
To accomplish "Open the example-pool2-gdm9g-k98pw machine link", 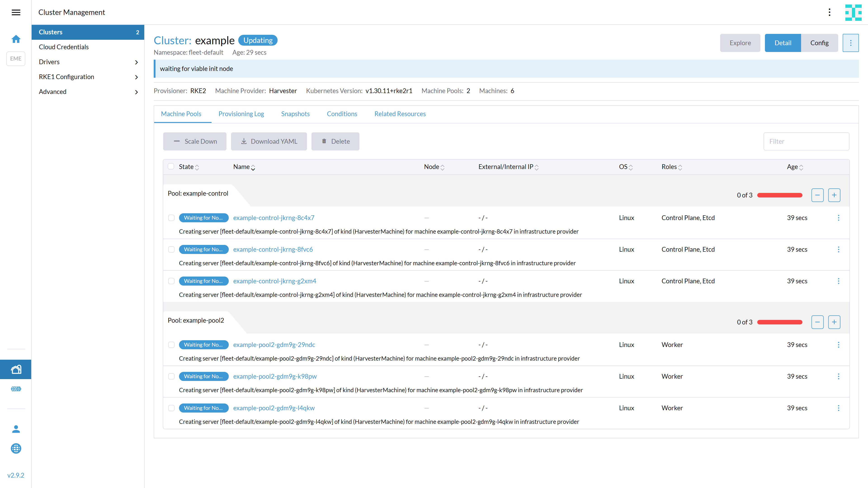I will pos(275,376).
